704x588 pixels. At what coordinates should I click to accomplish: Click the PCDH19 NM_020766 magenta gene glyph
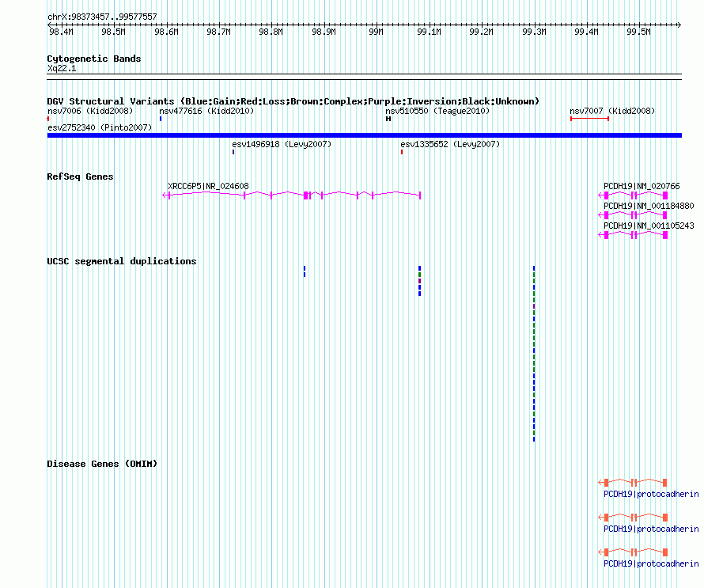coord(633,195)
